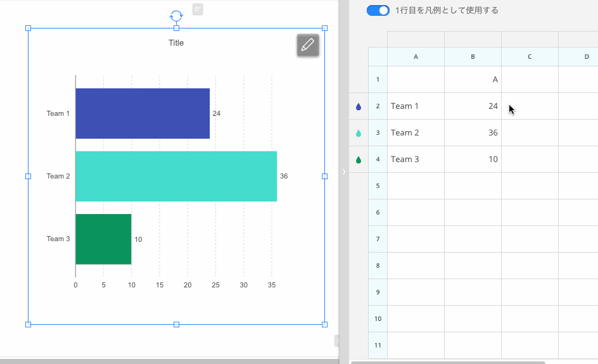
Task: Click the rotate handle above the chart
Action: pos(176,16)
